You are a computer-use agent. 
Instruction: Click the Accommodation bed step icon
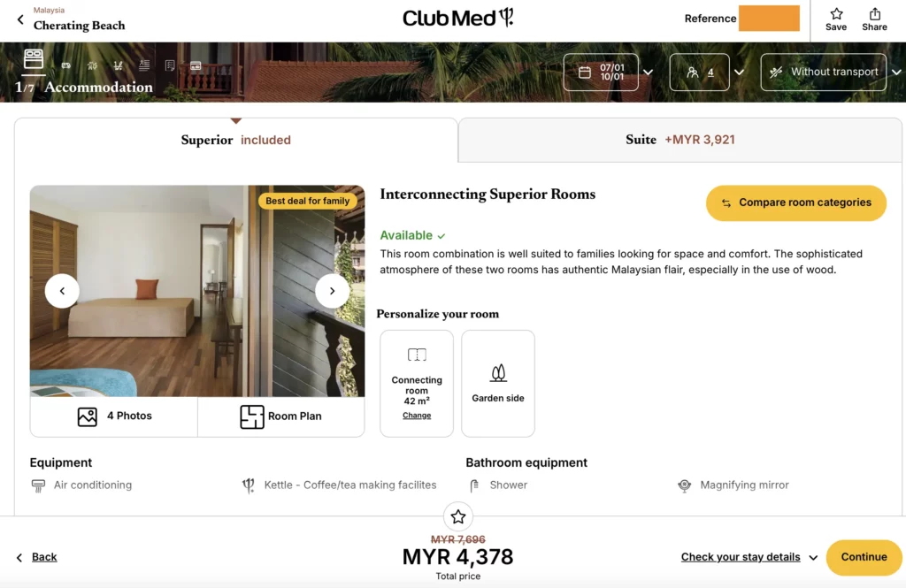coord(34,59)
